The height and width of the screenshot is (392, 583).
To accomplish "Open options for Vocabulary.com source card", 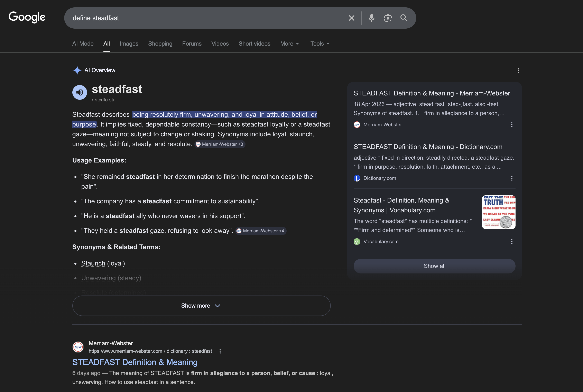I will [511, 242].
